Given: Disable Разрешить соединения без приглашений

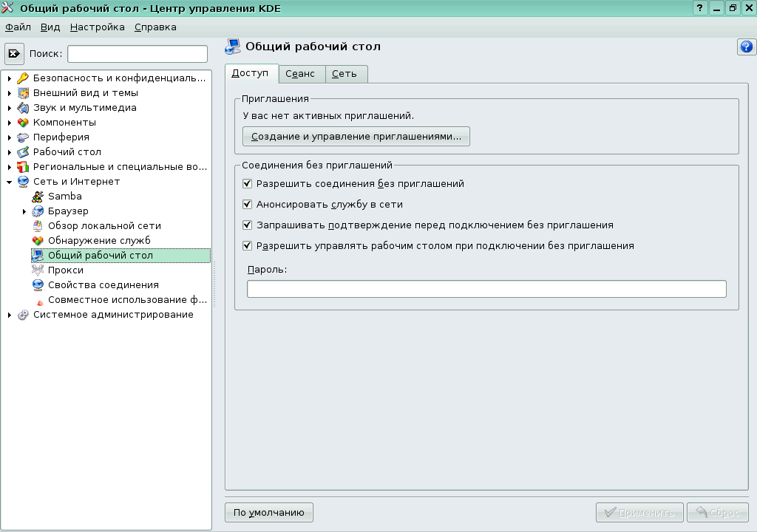Looking at the screenshot, I should click(x=248, y=184).
